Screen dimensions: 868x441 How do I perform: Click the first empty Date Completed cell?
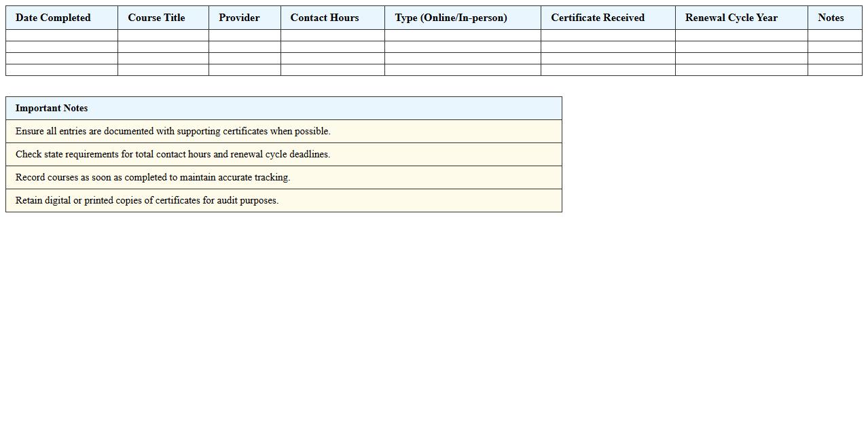61,36
